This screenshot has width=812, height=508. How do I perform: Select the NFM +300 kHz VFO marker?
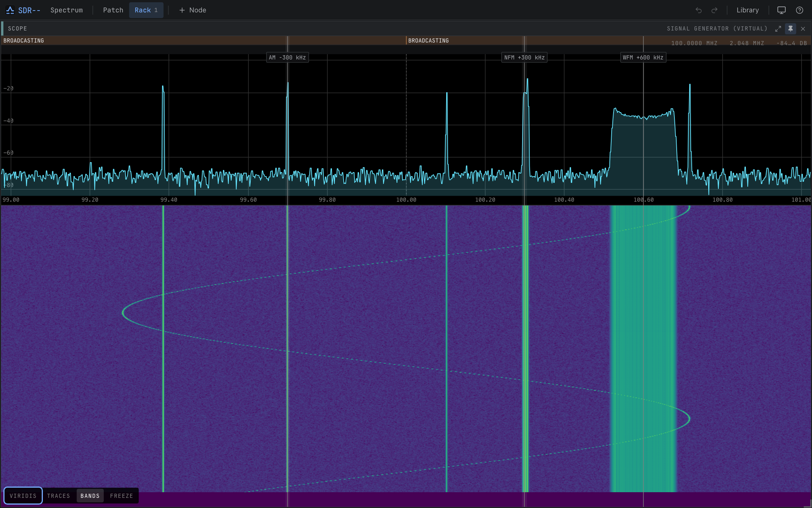pyautogui.click(x=524, y=58)
